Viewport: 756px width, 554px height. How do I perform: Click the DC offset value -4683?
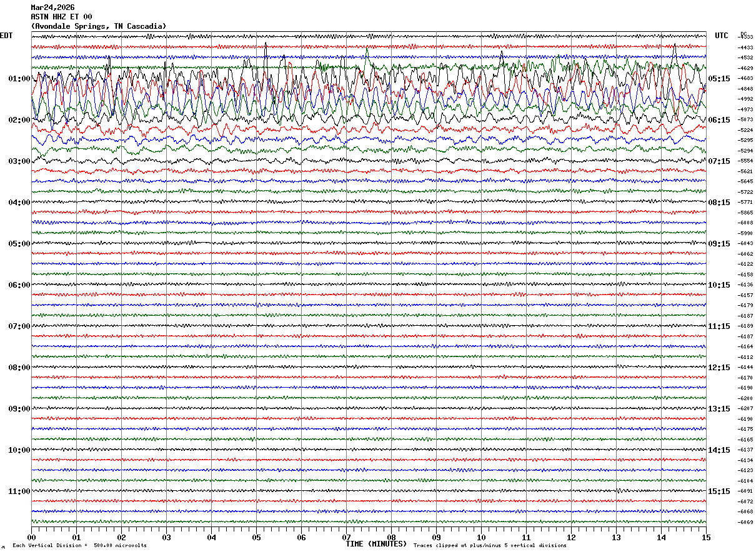(746, 78)
